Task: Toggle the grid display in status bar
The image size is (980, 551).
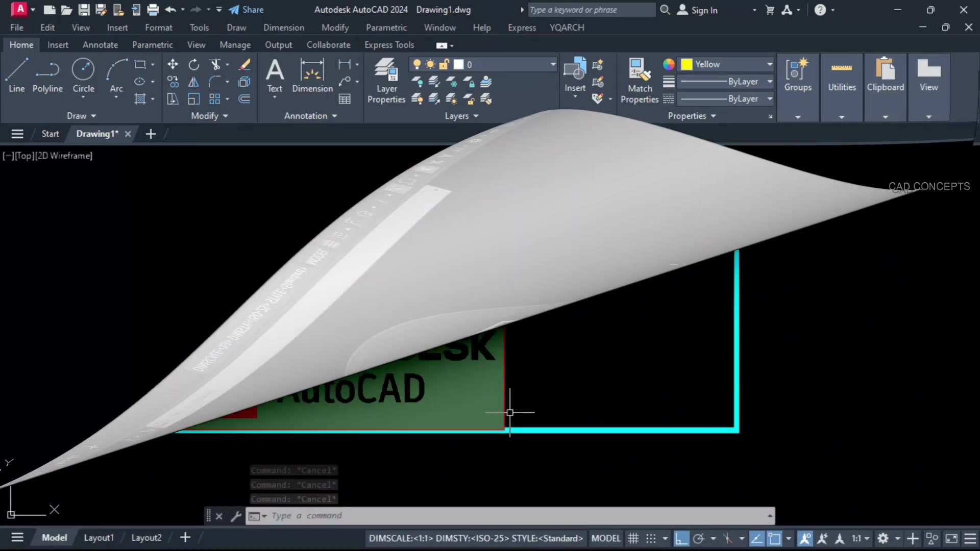Action: (x=633, y=538)
